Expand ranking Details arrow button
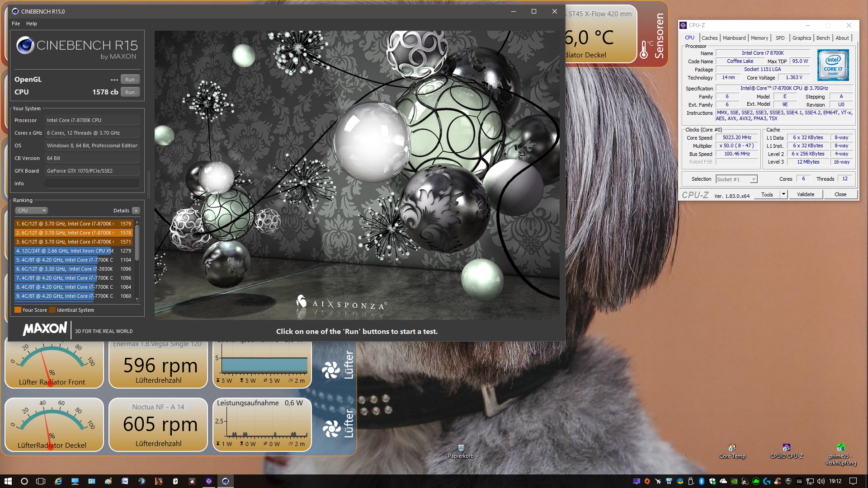The width and height of the screenshot is (868, 488). click(136, 211)
